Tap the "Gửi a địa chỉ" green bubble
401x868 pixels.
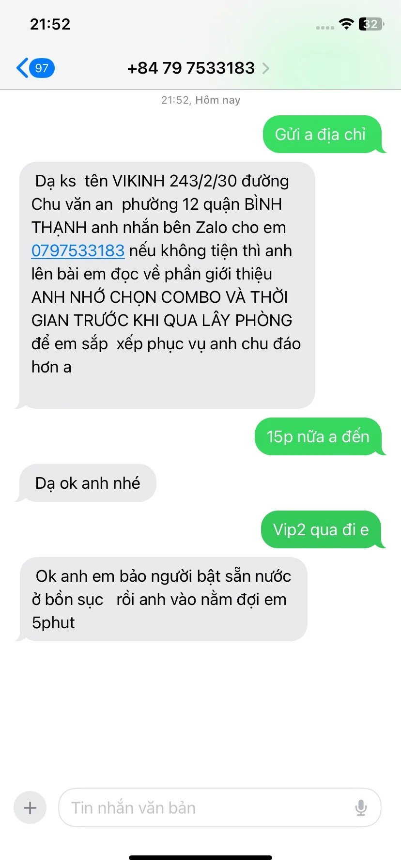point(323,134)
